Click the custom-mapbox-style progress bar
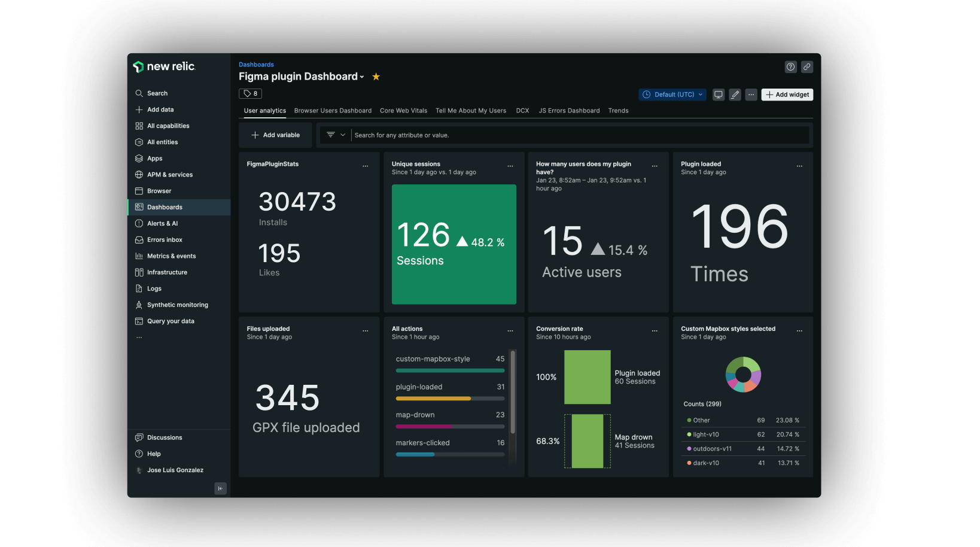Screen dimensions: 980x547 450,370
